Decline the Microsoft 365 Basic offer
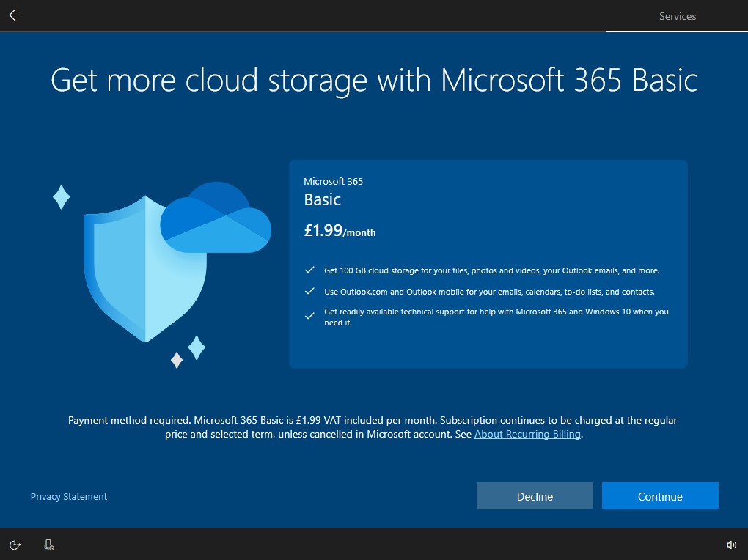Screen dimensions: 748x560 click(x=535, y=496)
